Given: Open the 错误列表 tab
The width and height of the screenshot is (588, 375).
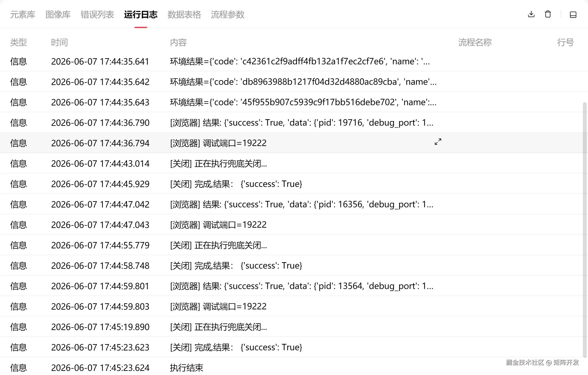Looking at the screenshot, I should point(97,15).
